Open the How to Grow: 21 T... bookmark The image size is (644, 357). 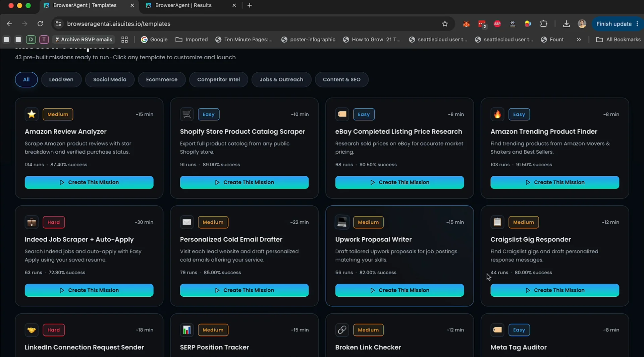372,40
